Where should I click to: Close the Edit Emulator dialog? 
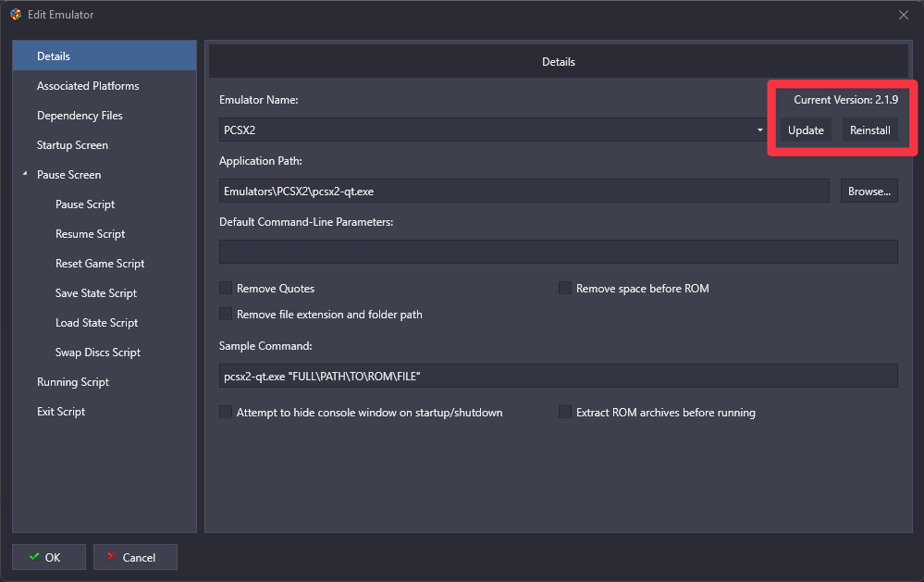[x=904, y=15]
